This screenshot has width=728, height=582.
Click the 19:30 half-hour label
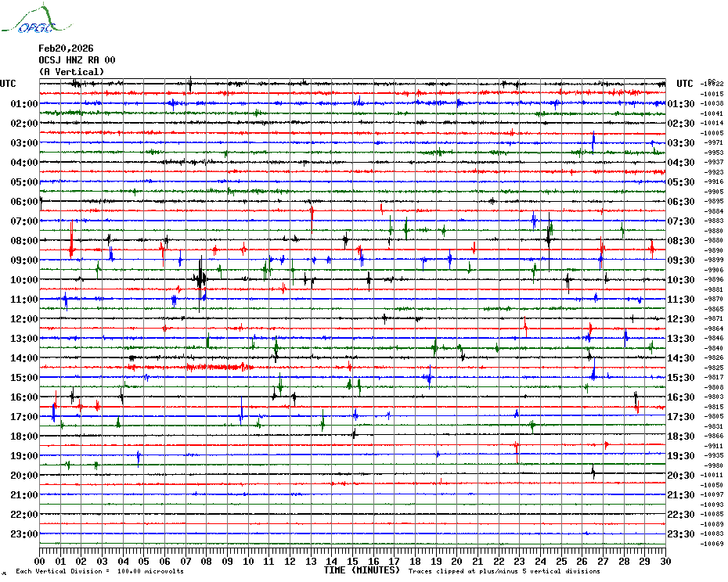click(681, 456)
